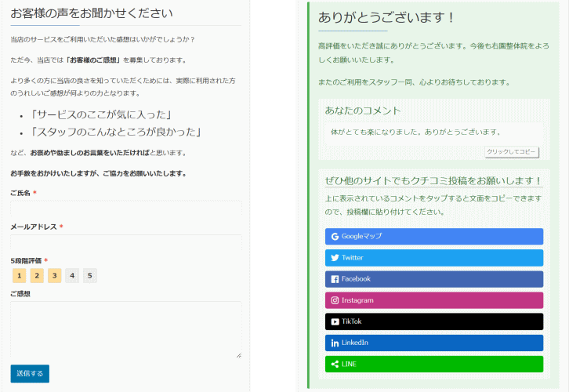
Task: Open the LinkedIn share button
Action: pyautogui.click(x=434, y=343)
